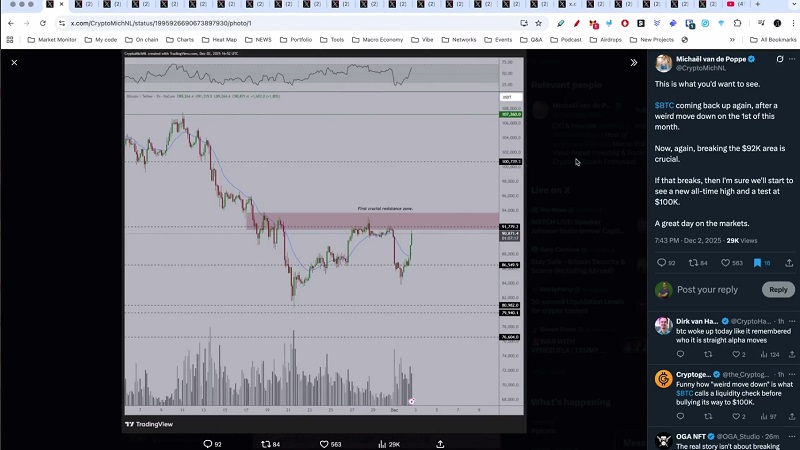
Task: Star this page in the address bar
Action: click(538, 22)
